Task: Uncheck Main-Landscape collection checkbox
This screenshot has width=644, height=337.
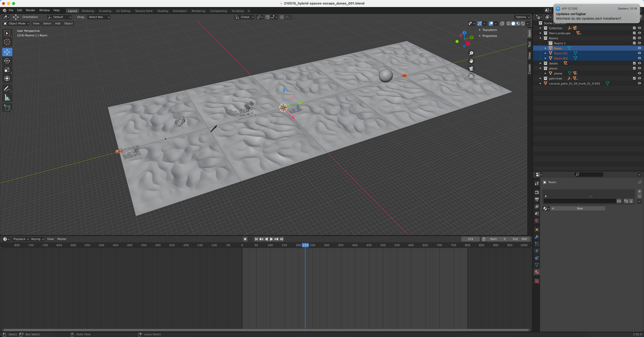Action: [x=634, y=33]
